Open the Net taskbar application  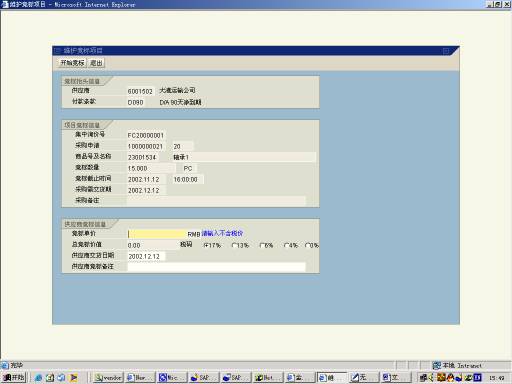268,377
